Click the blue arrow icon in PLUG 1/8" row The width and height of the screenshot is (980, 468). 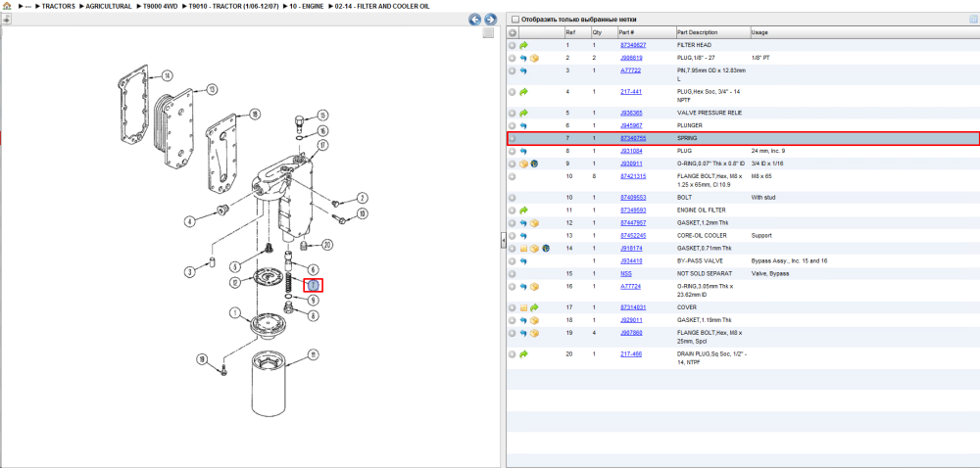[x=523, y=58]
